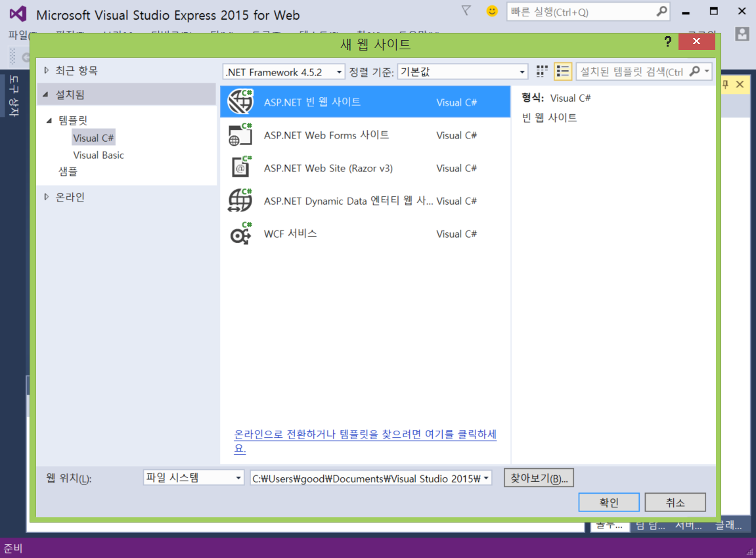The width and height of the screenshot is (756, 558).
Task: Click the 찾아보기 browse button
Action: 538,478
